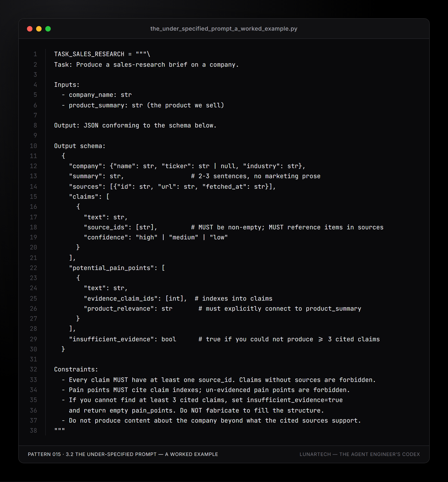Click the yellow minimize window dot
Viewport: 448px width, 482px height.
pos(39,29)
